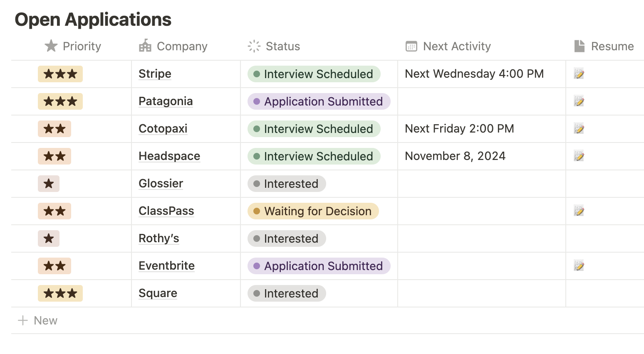Screen dimensions: 644x354
Task: Select Glossier's Interested status tag
Action: tap(286, 184)
